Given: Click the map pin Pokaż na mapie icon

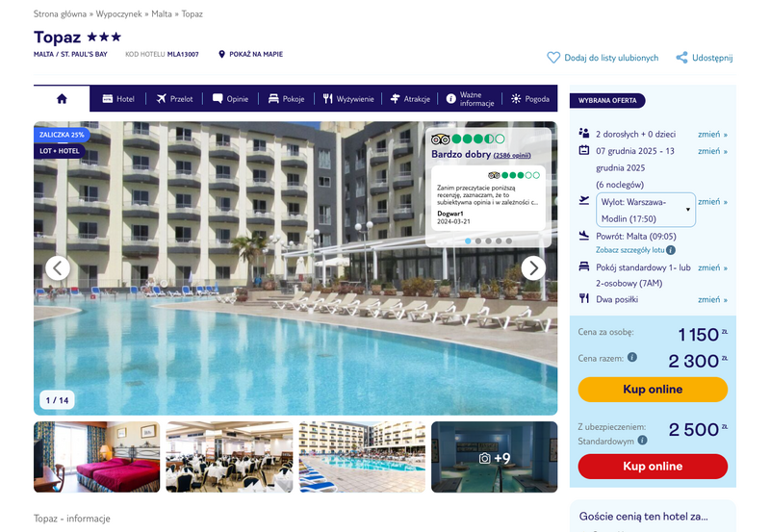Looking at the screenshot, I should tap(221, 54).
